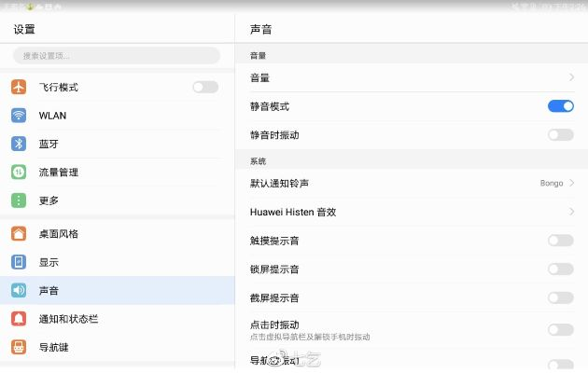Open the 通知和状态栏 notification settings entry

tap(118, 319)
